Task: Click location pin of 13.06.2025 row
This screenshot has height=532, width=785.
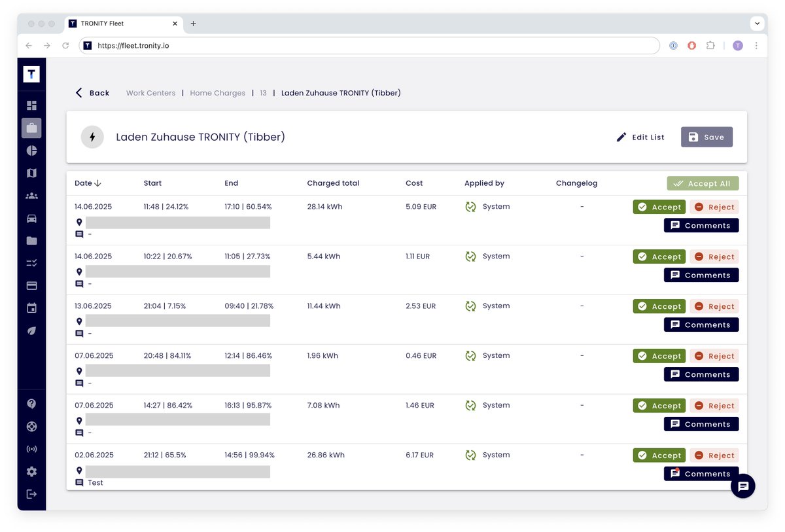Action: click(x=79, y=321)
